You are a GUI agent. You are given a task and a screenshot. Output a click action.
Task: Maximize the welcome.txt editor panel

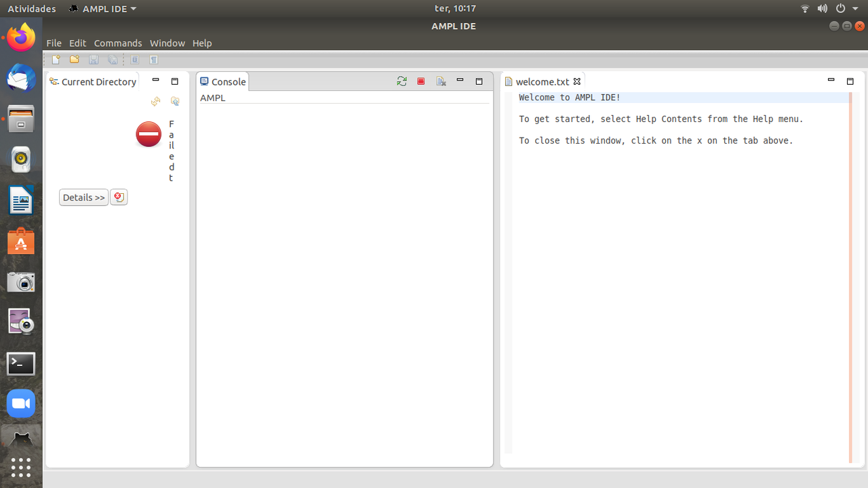point(850,81)
